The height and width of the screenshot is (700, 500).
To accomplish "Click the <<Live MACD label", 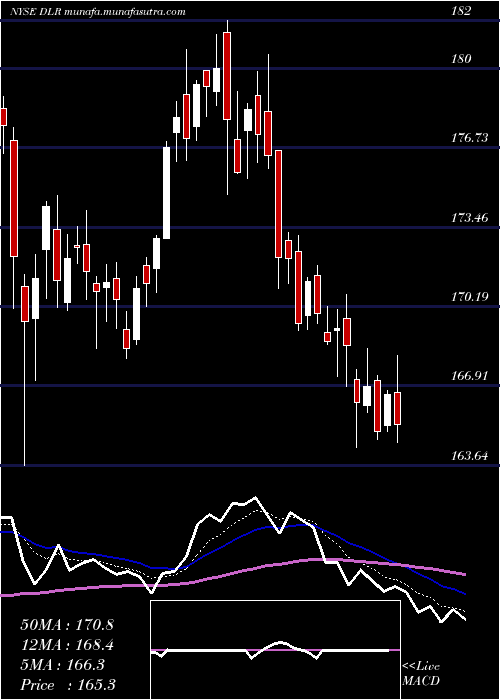I will [x=421, y=674].
